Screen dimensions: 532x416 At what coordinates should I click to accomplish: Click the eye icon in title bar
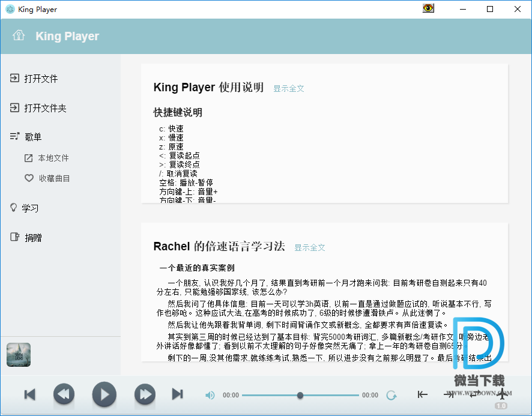click(x=428, y=8)
